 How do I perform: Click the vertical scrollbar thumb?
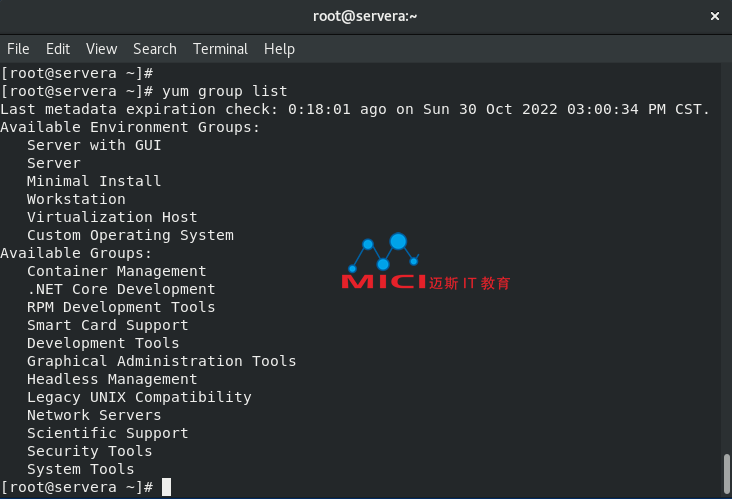tap(726, 470)
